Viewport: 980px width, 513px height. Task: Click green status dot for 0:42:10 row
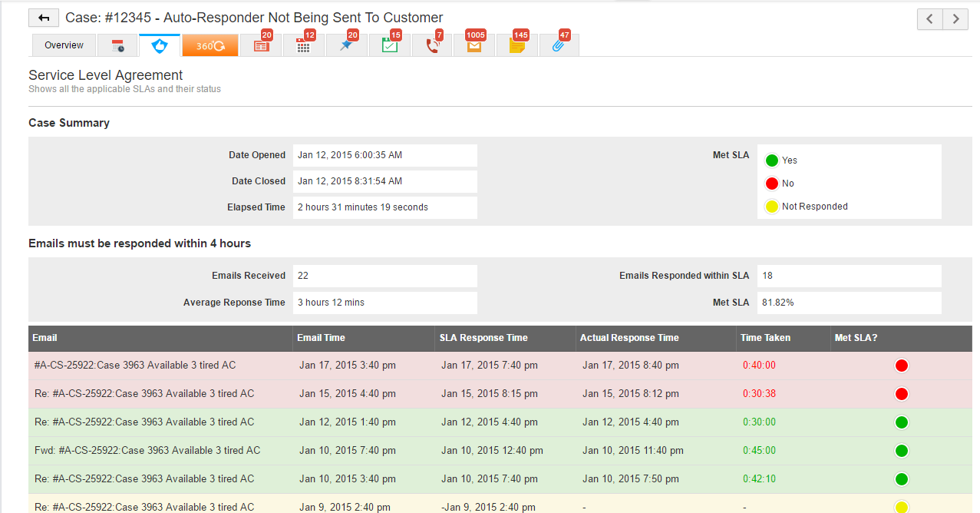click(902, 479)
